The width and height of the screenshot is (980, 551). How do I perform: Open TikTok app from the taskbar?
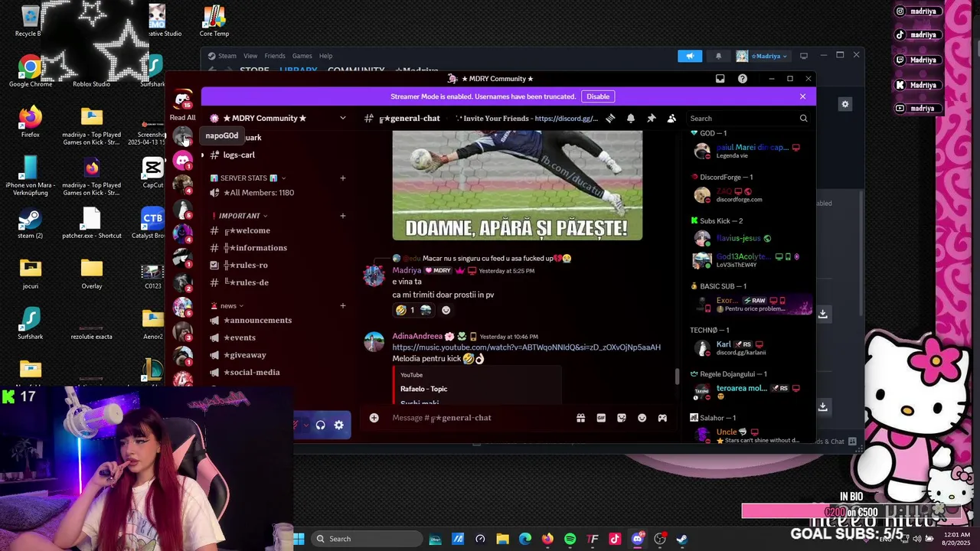(x=615, y=539)
